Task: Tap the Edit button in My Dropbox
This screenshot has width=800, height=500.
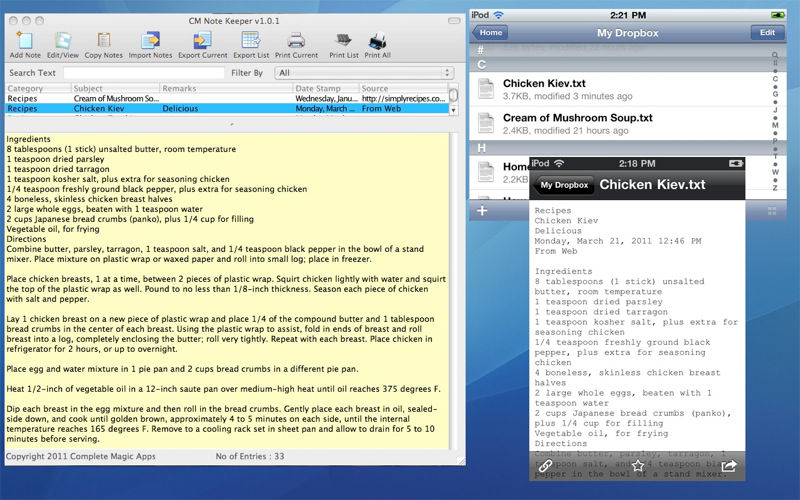Action: (x=768, y=33)
